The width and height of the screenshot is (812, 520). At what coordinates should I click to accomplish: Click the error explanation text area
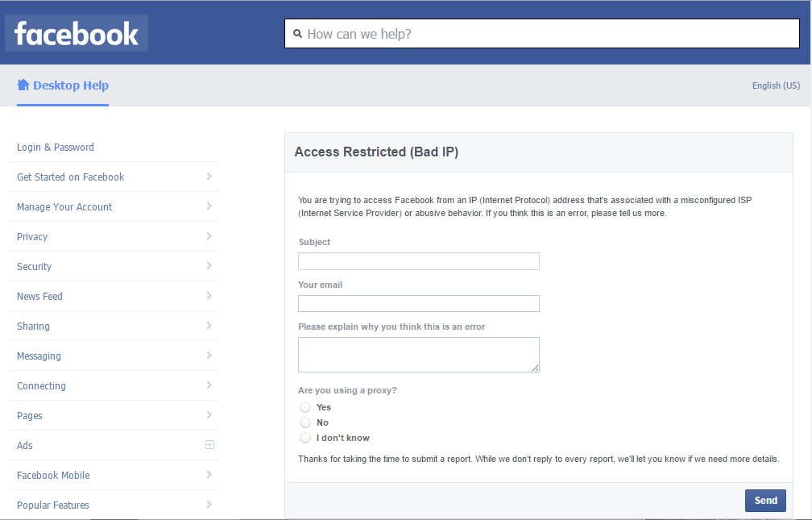click(418, 355)
